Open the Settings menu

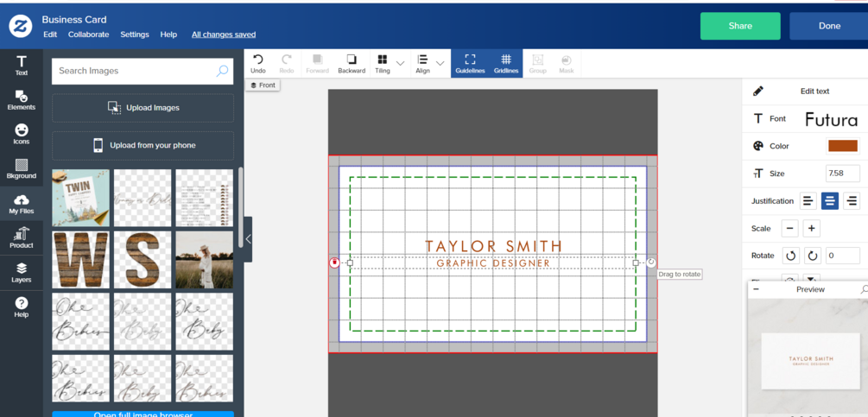tap(135, 35)
